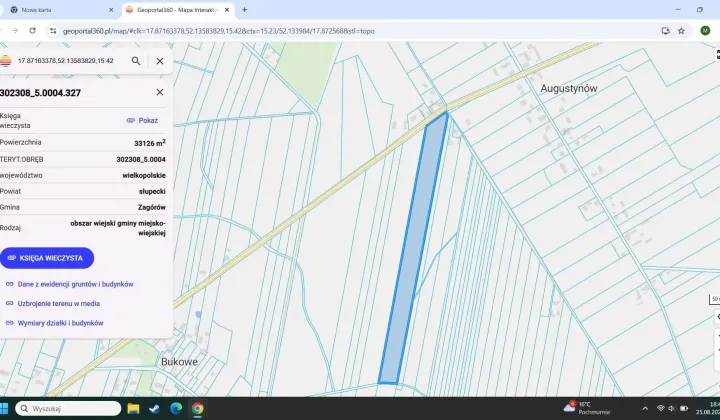This screenshot has height=420, width=720.
Task: Open the Chrome profile avatar M
Action: (x=705, y=31)
